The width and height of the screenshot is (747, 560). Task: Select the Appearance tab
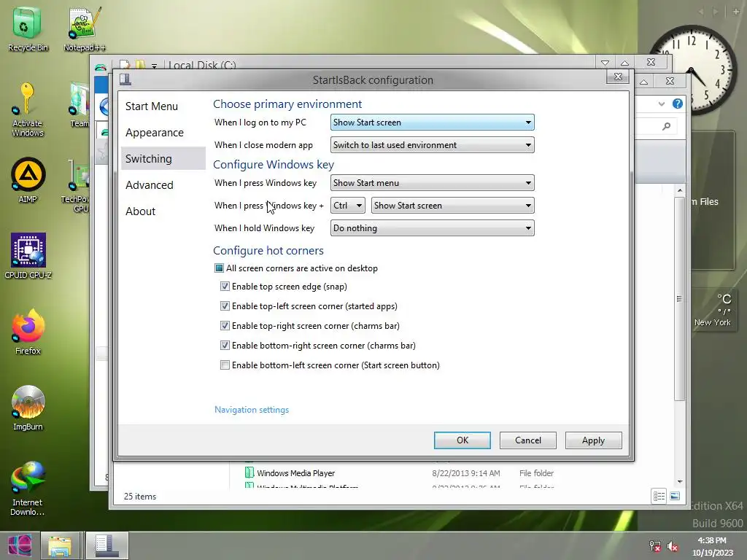click(x=163, y=133)
